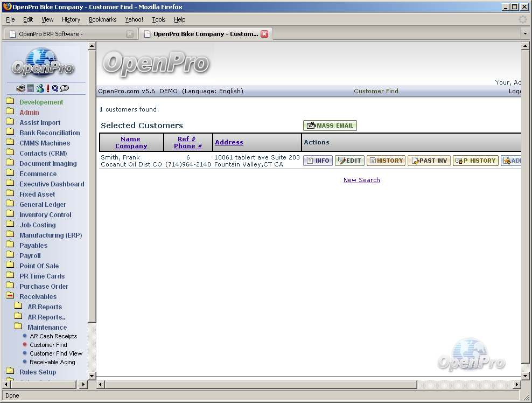Click the messenger buddy icon
Viewport: 532px width, 403px height.
coord(39,88)
